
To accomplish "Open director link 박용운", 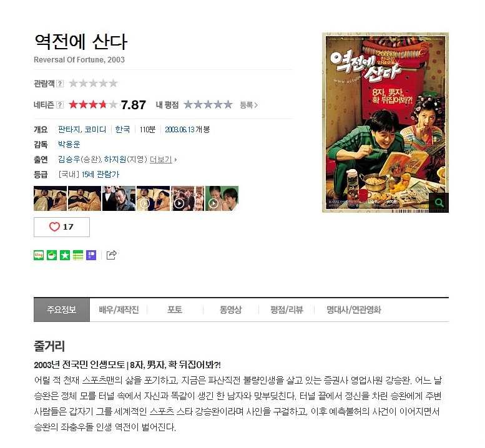I will coord(69,144).
